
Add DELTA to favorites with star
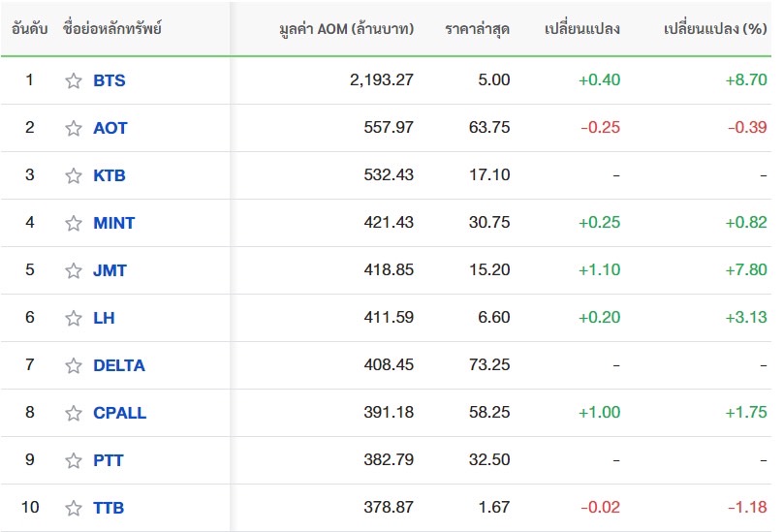click(x=74, y=365)
